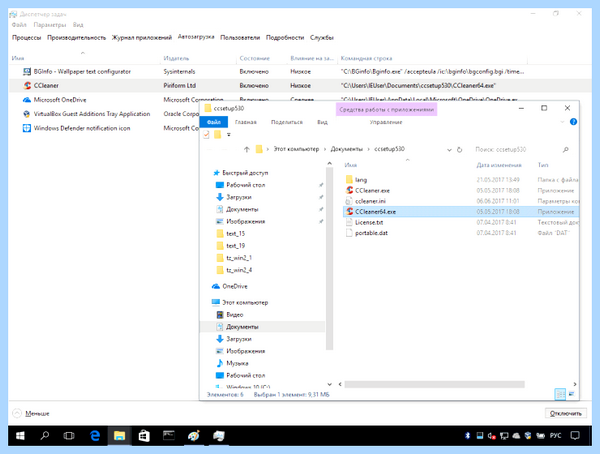
Task: Open Видео under Этот компьютер
Action: pyautogui.click(x=234, y=315)
